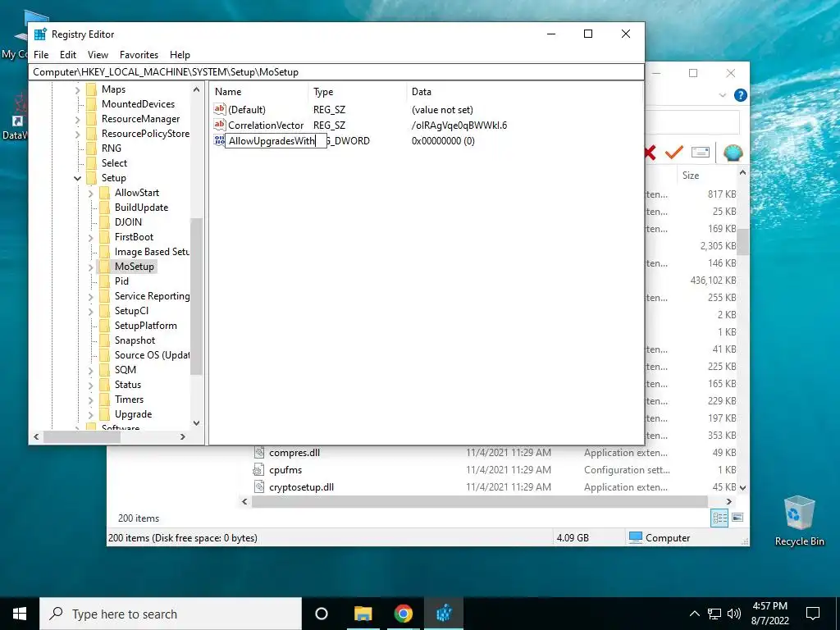Click tree pane scroll up arrow
This screenshot has width=840, height=630.
(196, 89)
